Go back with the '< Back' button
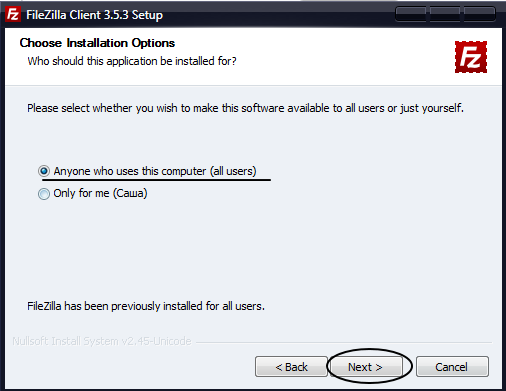This screenshot has height=391, width=506. click(x=291, y=367)
